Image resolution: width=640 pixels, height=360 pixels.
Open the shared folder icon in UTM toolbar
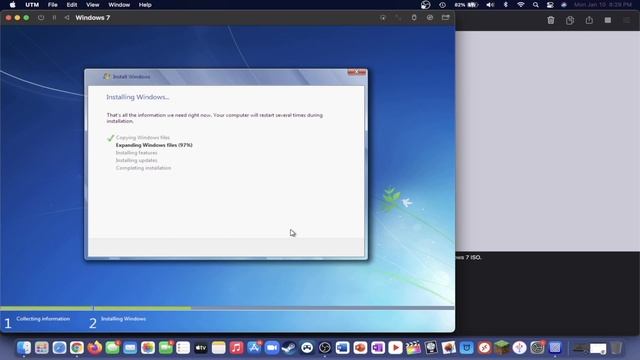445,18
